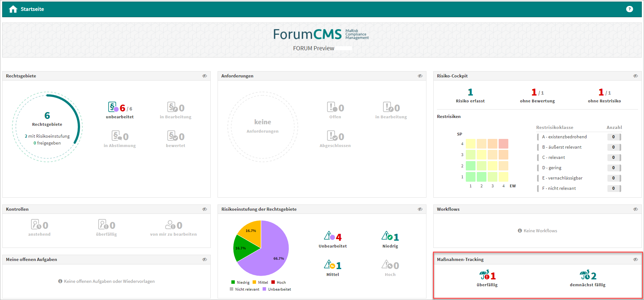Screen dimensions: 644x300
Task: Click the unbearbeitet Rechtsgebiete paragraph icon
Action: (x=113, y=107)
